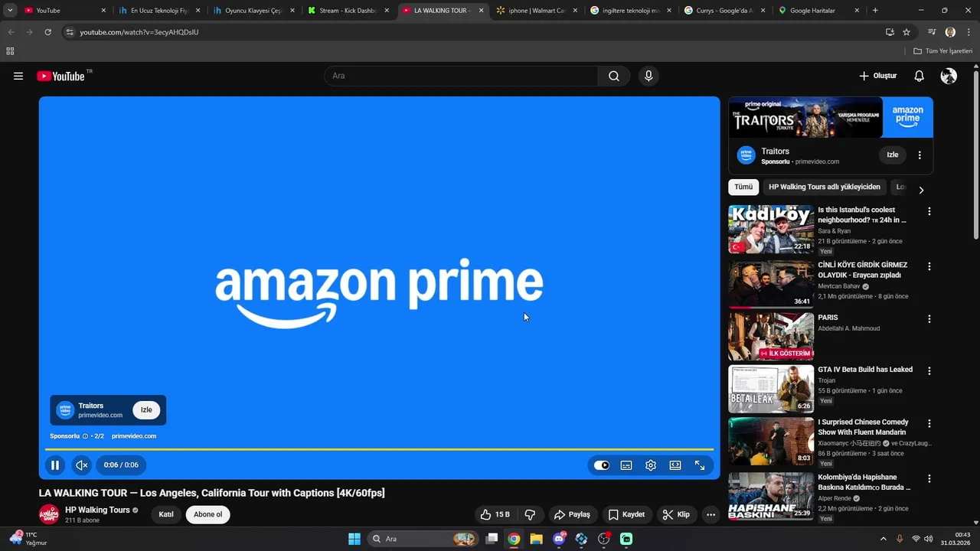This screenshot has height=551, width=980.
Task: Open options for I Surprised Chinese Comedy video
Action: 929,423
